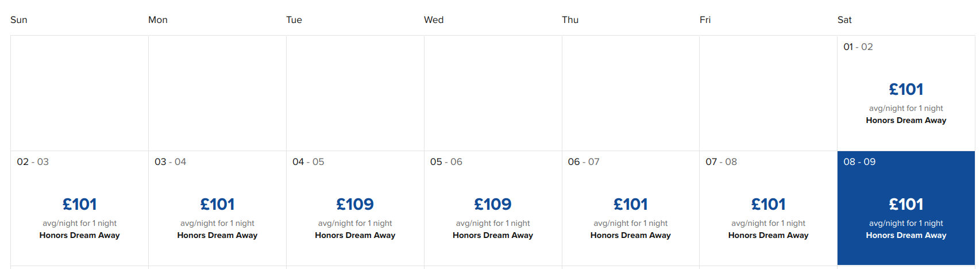Click Honors Dream Away in 06 - 07 cell
The height and width of the screenshot is (269, 980).
click(x=630, y=236)
